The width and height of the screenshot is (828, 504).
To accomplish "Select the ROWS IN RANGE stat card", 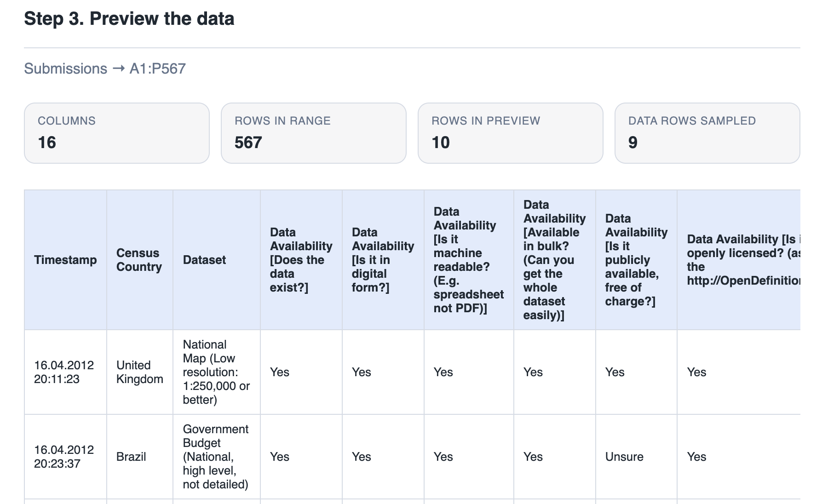I will point(314,133).
